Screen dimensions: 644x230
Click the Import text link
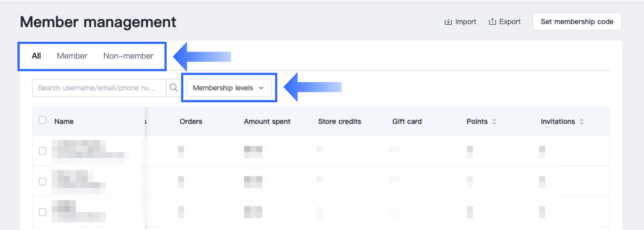[466, 22]
